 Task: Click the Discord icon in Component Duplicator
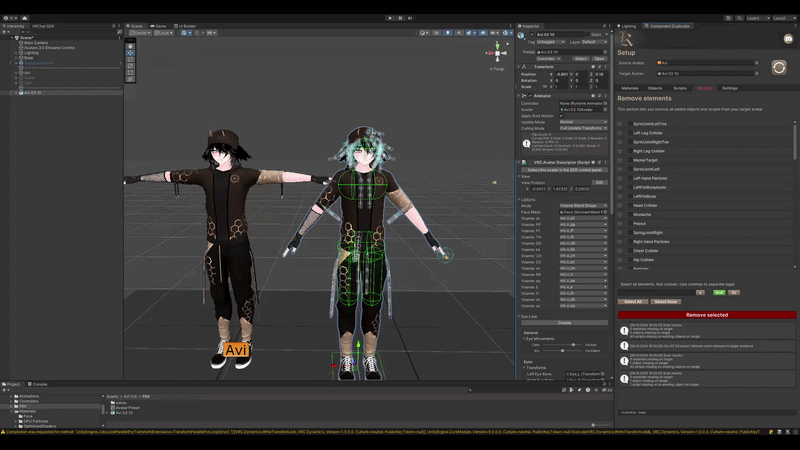[x=788, y=39]
